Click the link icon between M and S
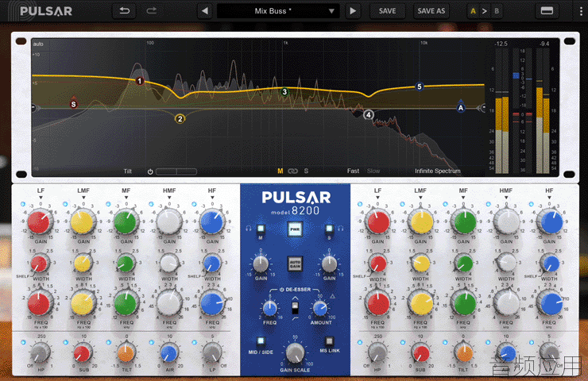Image resolution: width=588 pixels, height=381 pixels. tap(292, 171)
